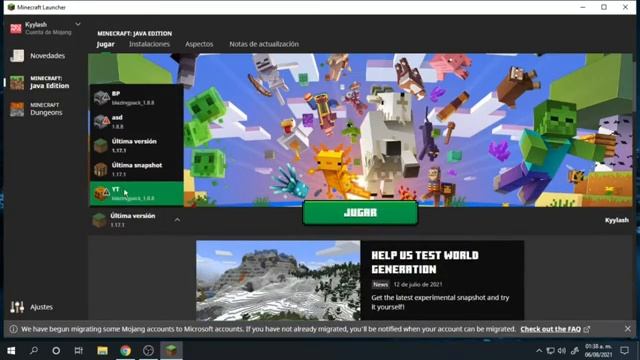
Task: Open Cortana from the taskbar
Action: point(56,350)
